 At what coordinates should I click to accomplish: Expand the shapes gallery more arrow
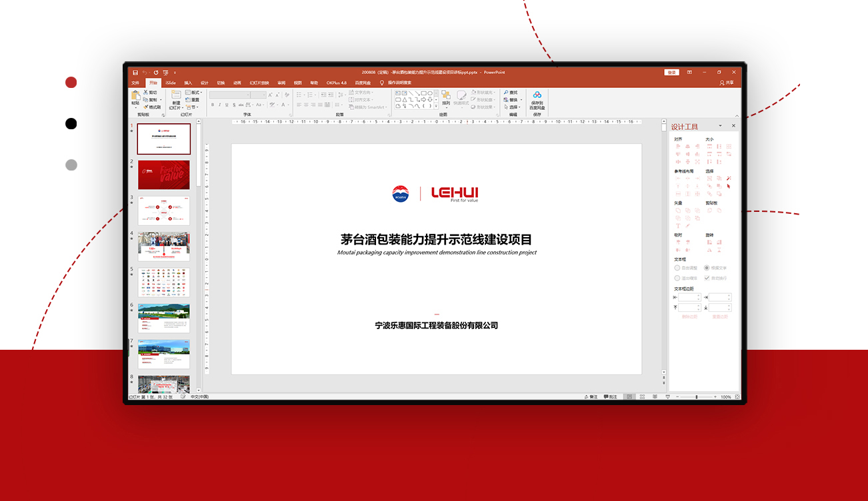coord(436,107)
